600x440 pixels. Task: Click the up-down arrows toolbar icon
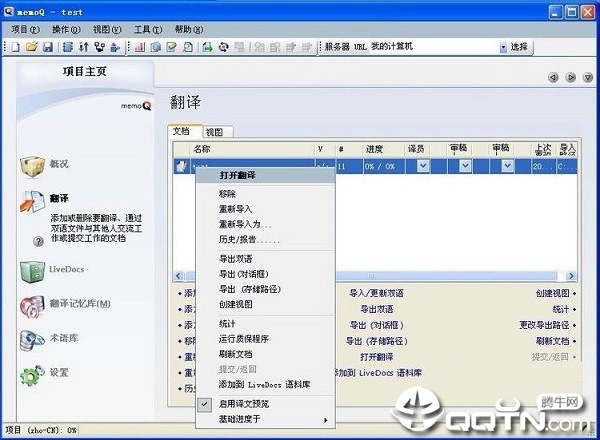[84, 47]
